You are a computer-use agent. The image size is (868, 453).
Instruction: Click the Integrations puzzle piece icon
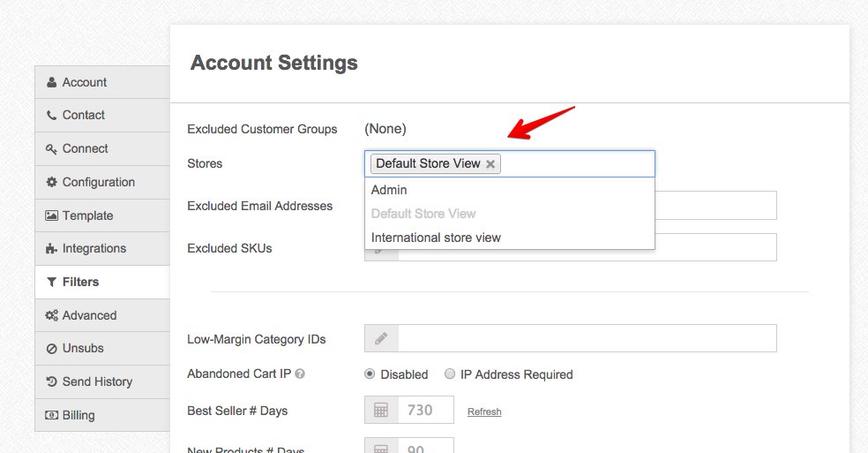51,249
